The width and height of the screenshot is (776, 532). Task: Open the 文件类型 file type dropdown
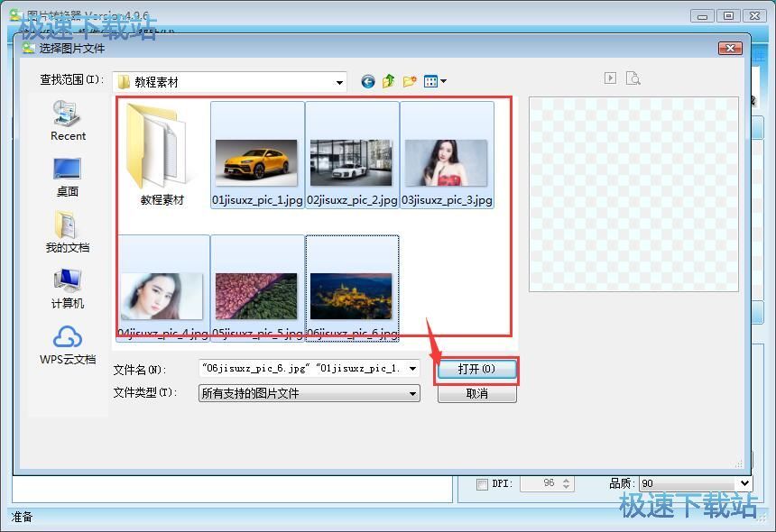point(411,393)
